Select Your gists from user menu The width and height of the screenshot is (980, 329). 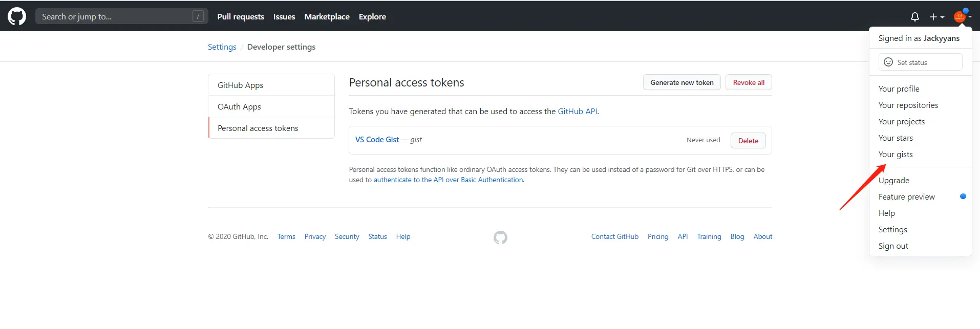tap(896, 155)
